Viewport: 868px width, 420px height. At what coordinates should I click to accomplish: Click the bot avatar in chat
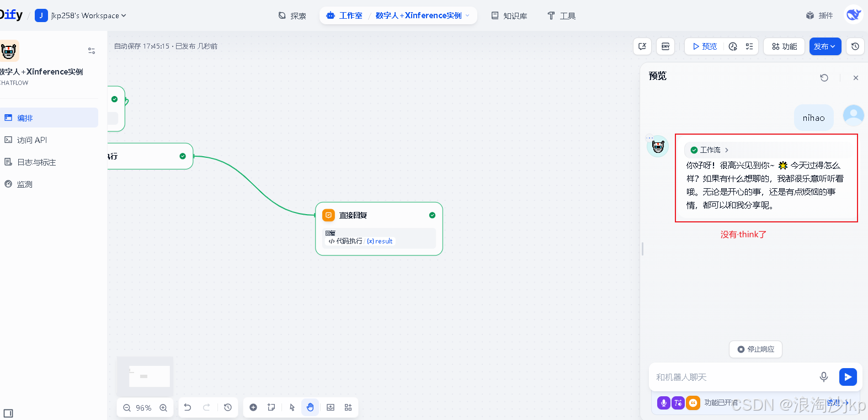pos(658,146)
